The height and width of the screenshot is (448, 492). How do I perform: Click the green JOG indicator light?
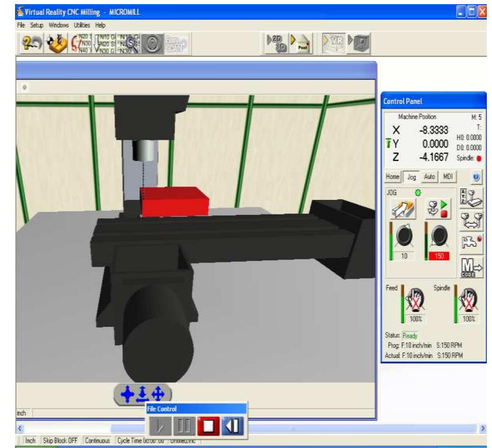pyautogui.click(x=418, y=193)
